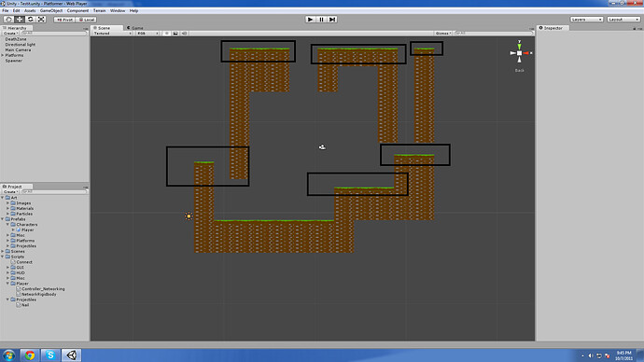Advance one frame with the Step button

332,20
